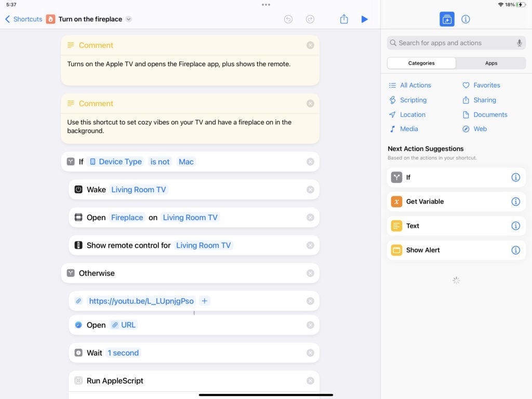The image size is (532, 399).
Task: Tap the three-dots multitasking control
Action: [x=266, y=5]
